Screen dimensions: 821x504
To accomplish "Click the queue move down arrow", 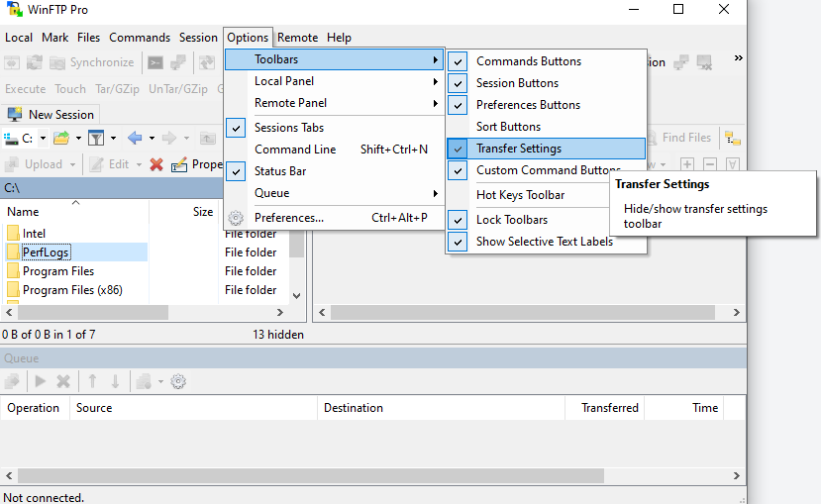I will click(x=115, y=381).
